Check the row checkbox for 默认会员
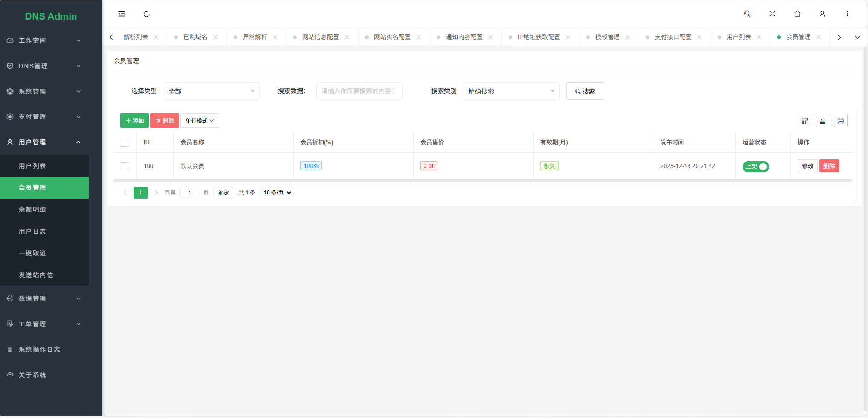The image size is (868, 418). coord(125,166)
